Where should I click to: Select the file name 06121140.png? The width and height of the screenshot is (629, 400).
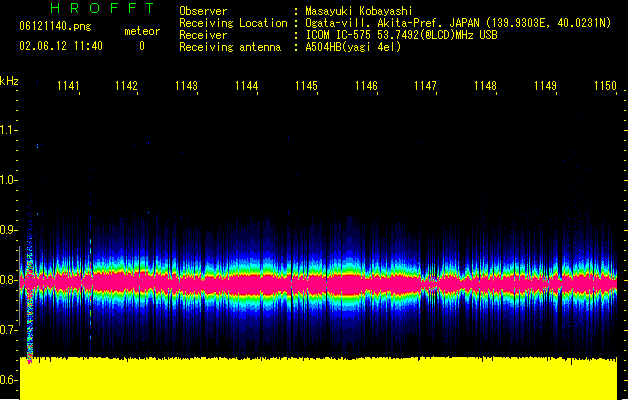tap(55, 26)
